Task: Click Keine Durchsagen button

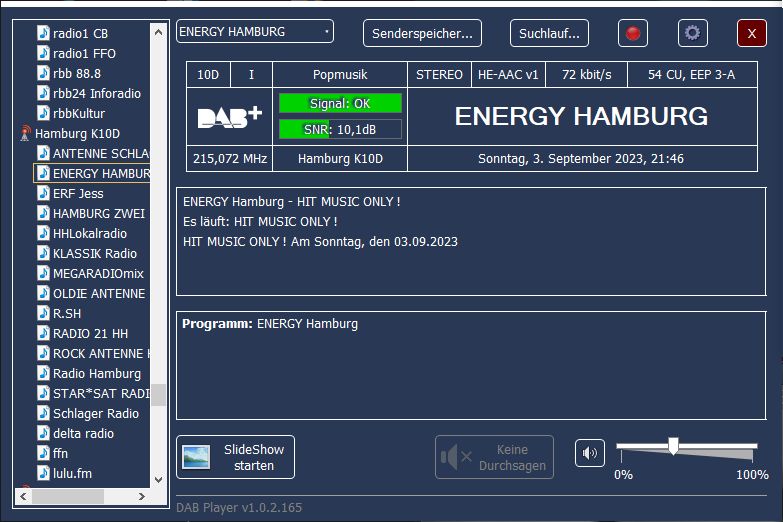Action: point(494,457)
